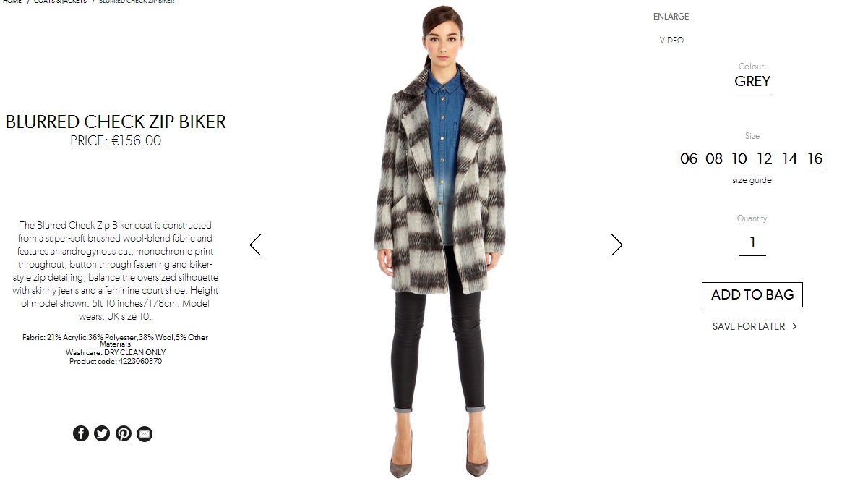Screen dimensions: 868x484
Task: Click the Save For Later chevron arrow
Action: coord(794,326)
